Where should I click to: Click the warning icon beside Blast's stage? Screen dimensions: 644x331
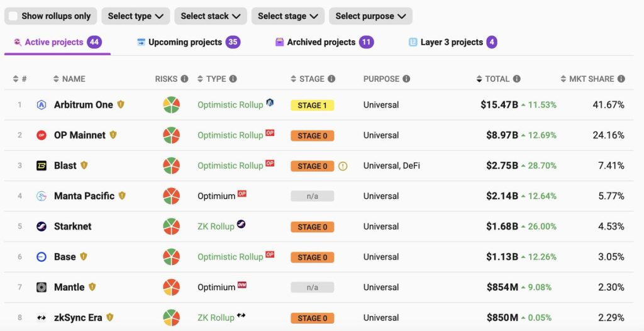click(x=343, y=166)
